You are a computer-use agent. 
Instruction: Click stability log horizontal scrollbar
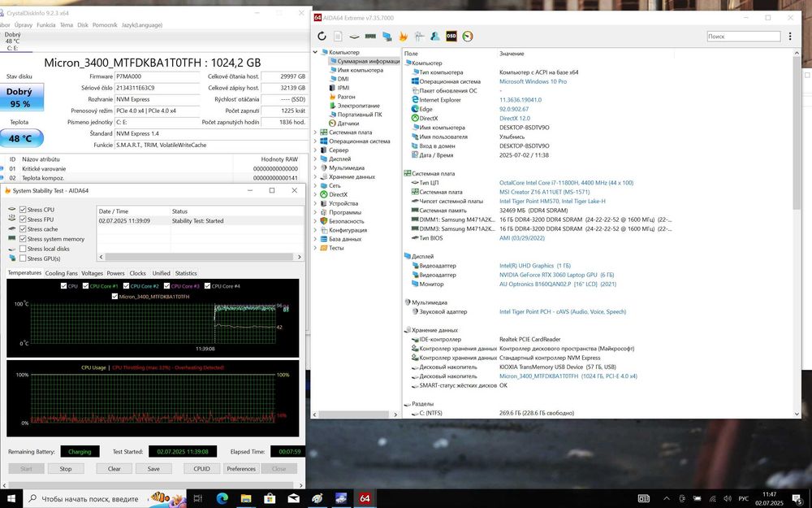[x=200, y=257]
